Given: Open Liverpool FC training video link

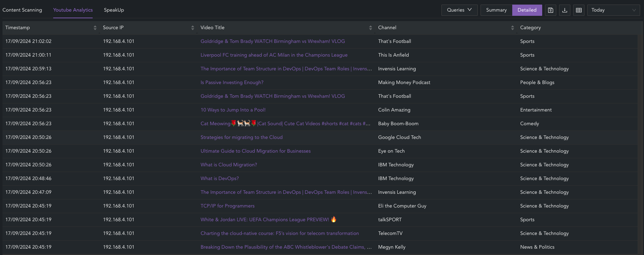Looking at the screenshot, I should pos(274,55).
